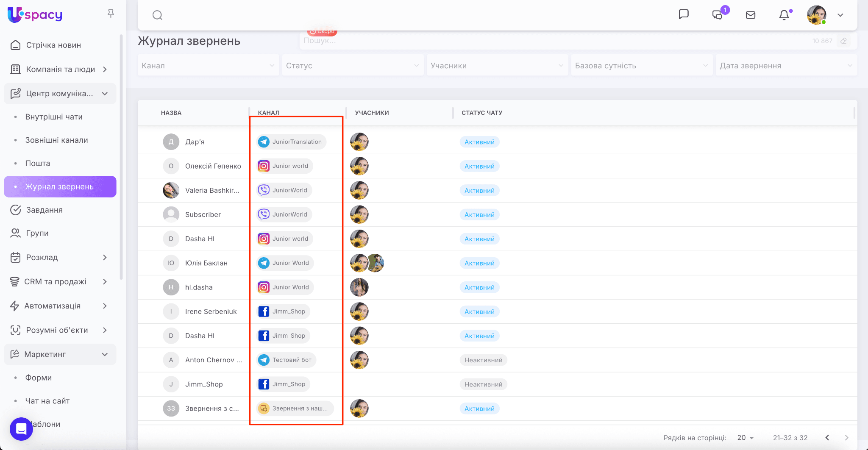Screen dimensions: 868x450
Task: Open the Канал filter dropdown
Action: [208, 66]
